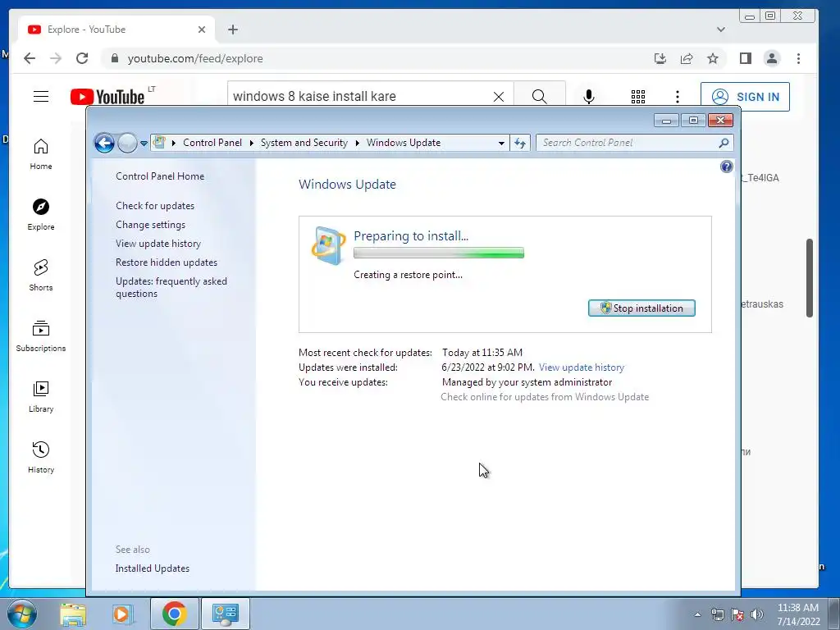
Task: Click the volume speaker icon in system tray
Action: click(x=756, y=614)
